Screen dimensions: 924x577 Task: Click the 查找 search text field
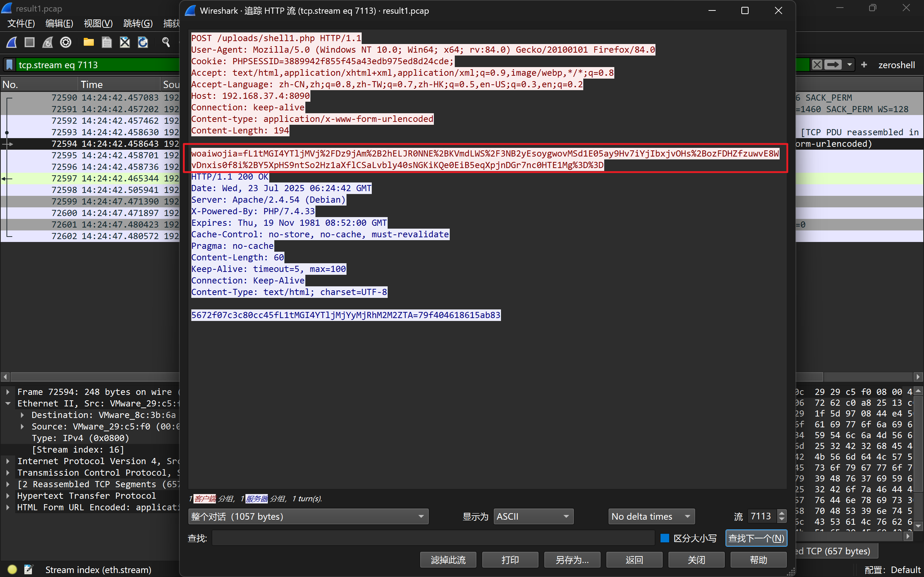[x=433, y=538]
